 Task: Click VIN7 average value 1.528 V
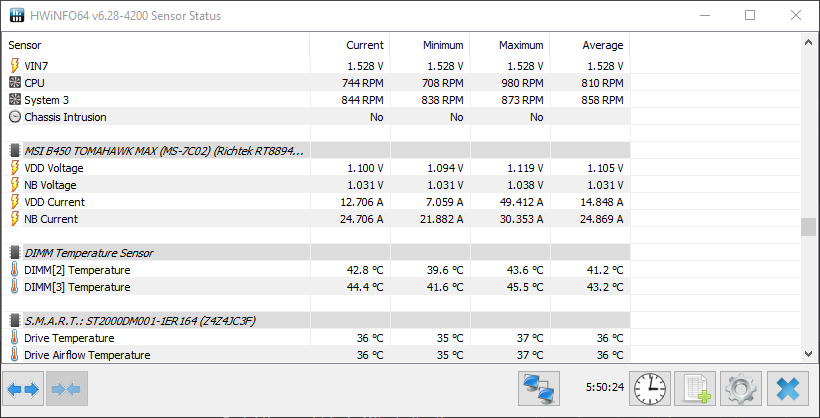[x=606, y=66]
